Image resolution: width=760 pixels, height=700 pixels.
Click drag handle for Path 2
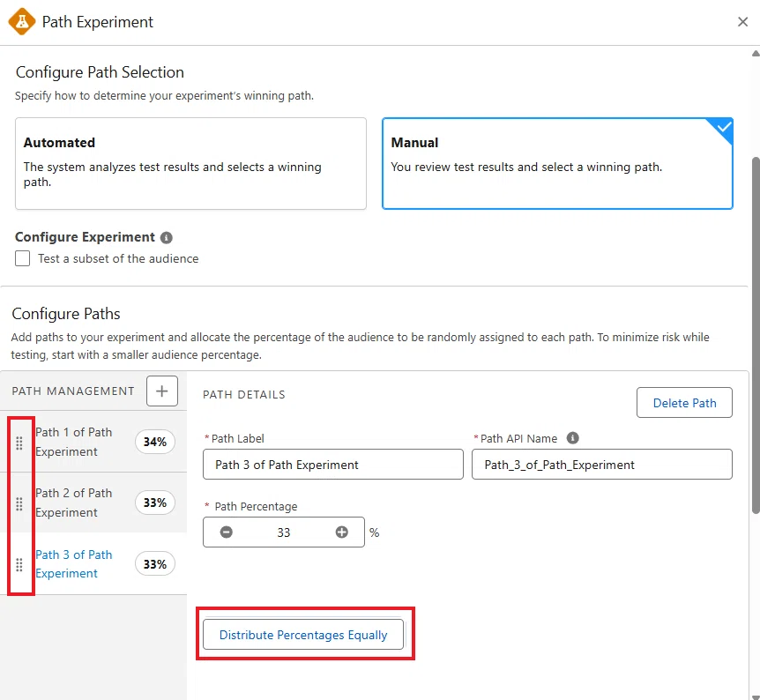pos(19,503)
